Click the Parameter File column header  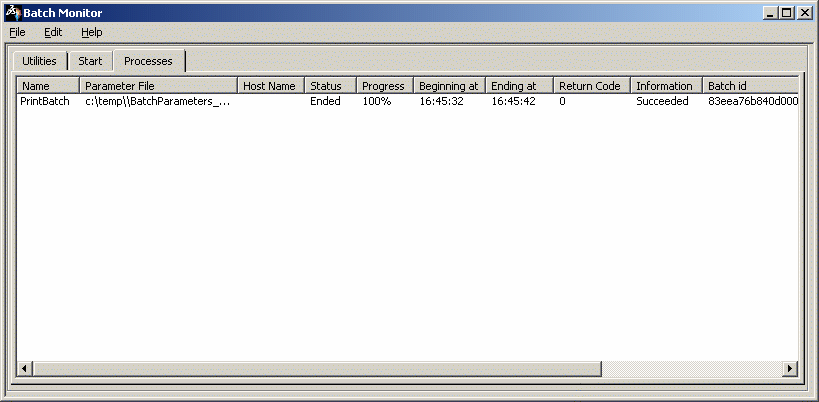[x=157, y=86]
